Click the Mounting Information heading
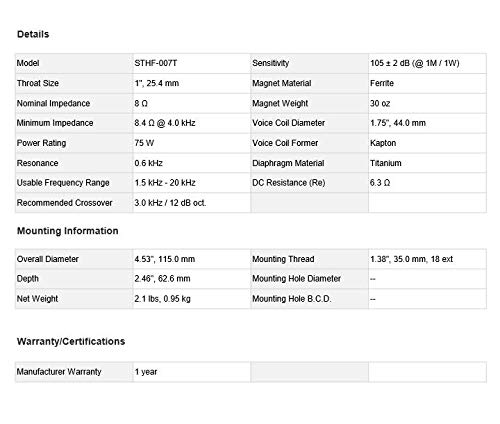Viewport: 500px width, 424px height. [x=68, y=231]
